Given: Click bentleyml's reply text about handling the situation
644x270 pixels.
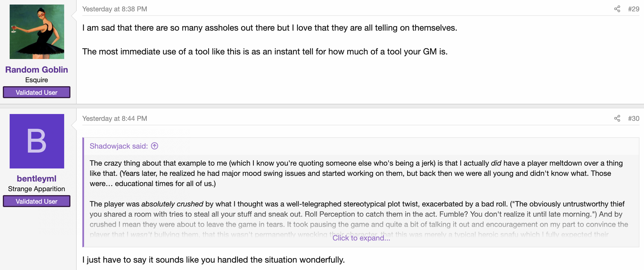Looking at the screenshot, I should [x=214, y=260].
